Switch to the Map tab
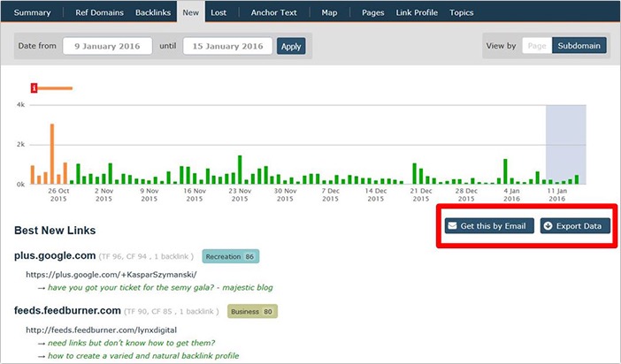Image resolution: width=621 pixels, height=364 pixels. click(329, 13)
